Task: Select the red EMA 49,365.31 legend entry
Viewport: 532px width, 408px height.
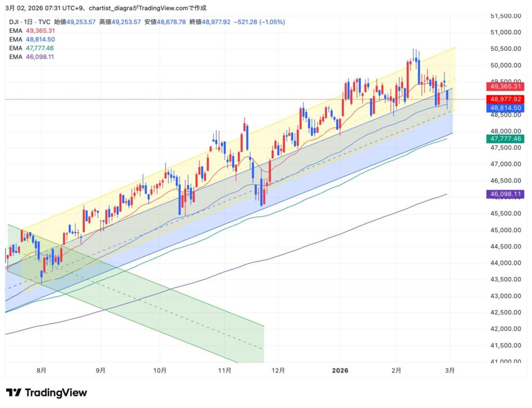Action: click(x=31, y=31)
